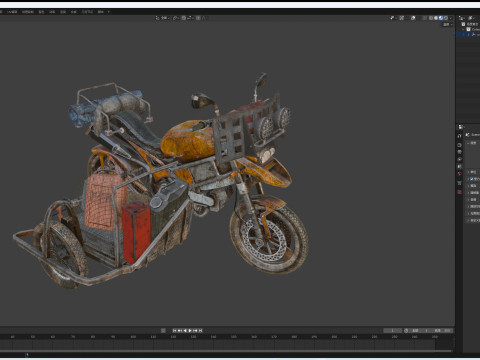
Task: Open the transform orientation dropdown
Action: point(162,18)
